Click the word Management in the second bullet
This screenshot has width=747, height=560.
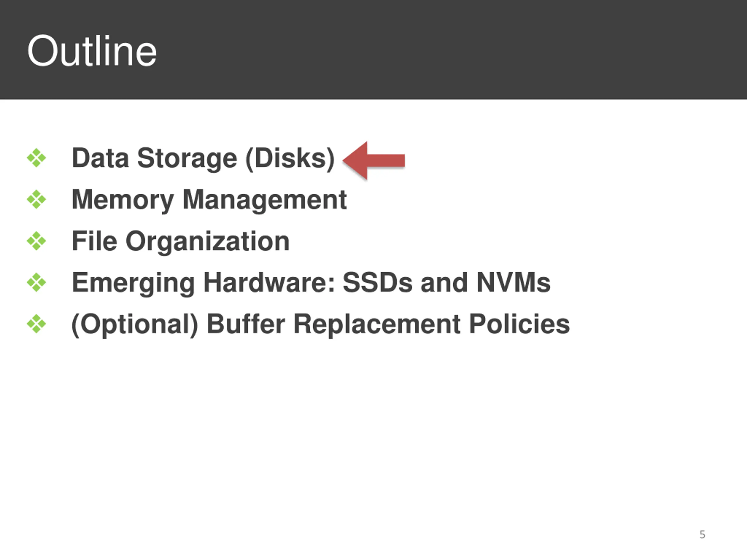click(264, 200)
